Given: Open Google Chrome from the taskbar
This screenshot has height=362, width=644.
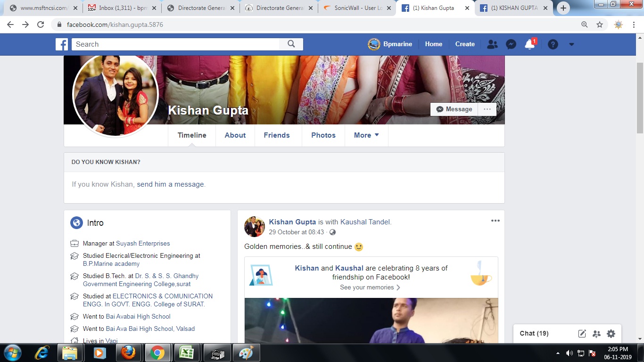Looking at the screenshot, I should click(x=157, y=353).
